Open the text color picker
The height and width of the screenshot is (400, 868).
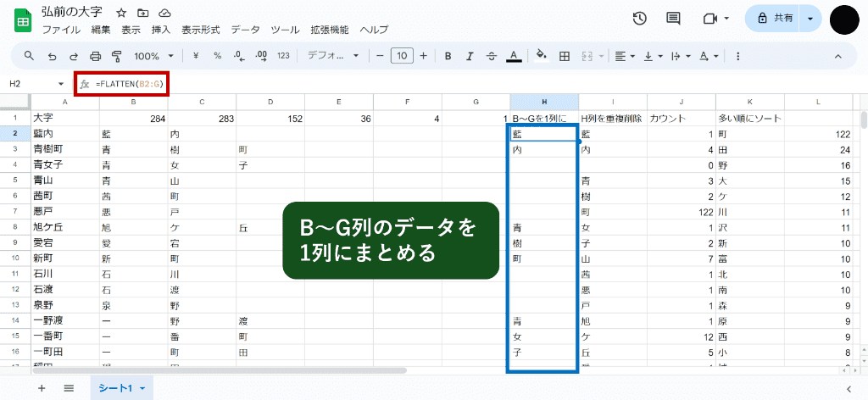click(x=515, y=56)
